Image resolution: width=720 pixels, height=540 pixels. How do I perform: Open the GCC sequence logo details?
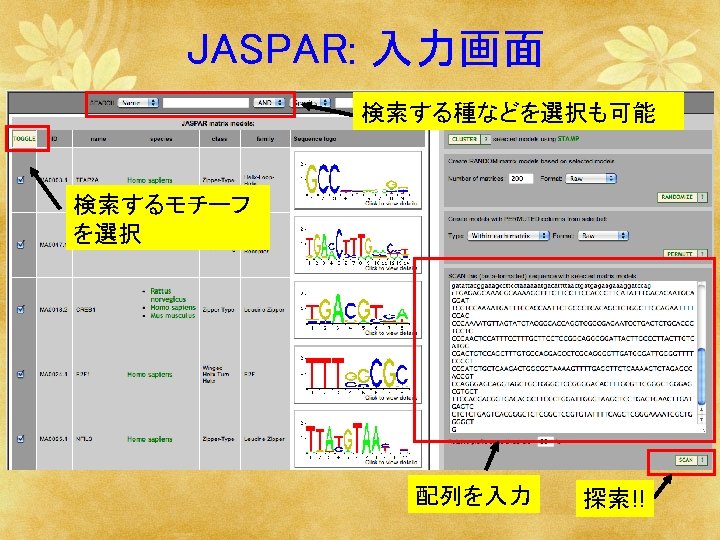point(358,180)
